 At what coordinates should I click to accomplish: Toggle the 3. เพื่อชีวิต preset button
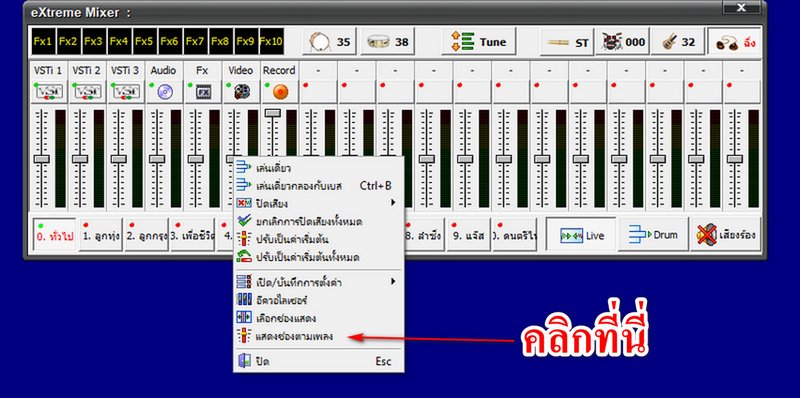pyautogui.click(x=193, y=235)
